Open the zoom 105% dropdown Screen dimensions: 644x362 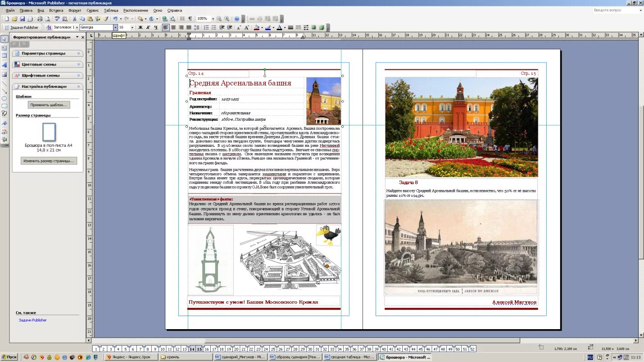pyautogui.click(x=213, y=19)
